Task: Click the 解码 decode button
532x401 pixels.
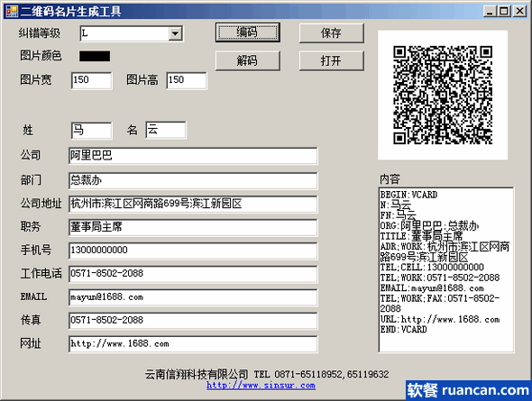Action: [248, 60]
